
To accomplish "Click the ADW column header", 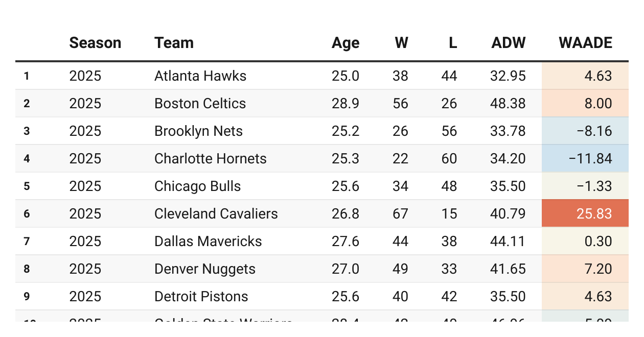I will (x=509, y=43).
